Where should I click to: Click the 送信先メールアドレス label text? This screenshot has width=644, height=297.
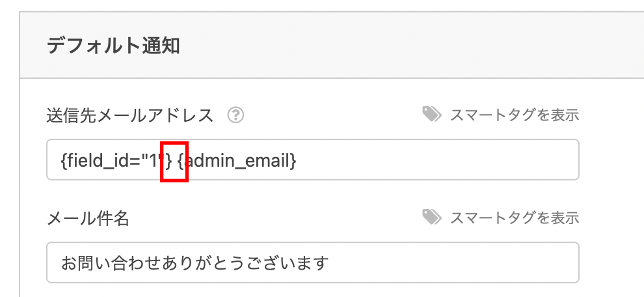point(130,115)
